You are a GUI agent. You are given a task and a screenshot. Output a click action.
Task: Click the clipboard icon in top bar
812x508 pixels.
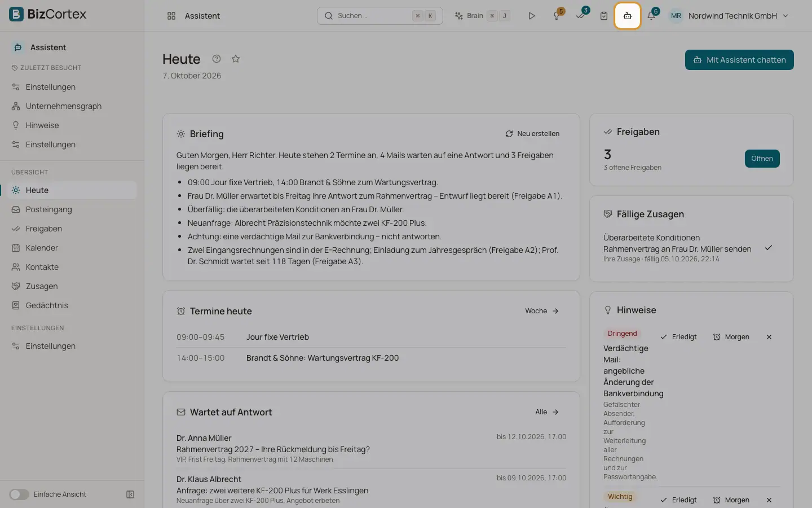pyautogui.click(x=604, y=16)
